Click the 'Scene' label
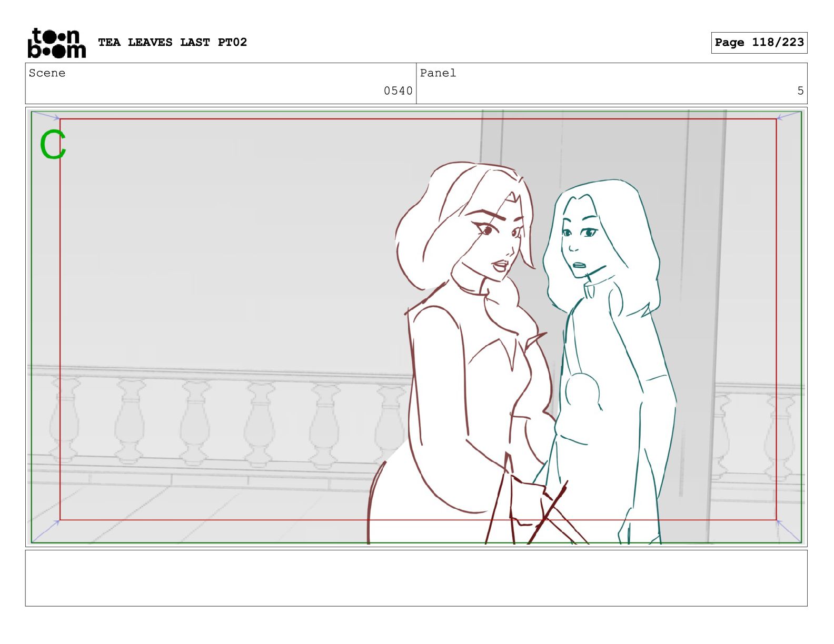Screen dimensions: 834x644 (x=47, y=73)
